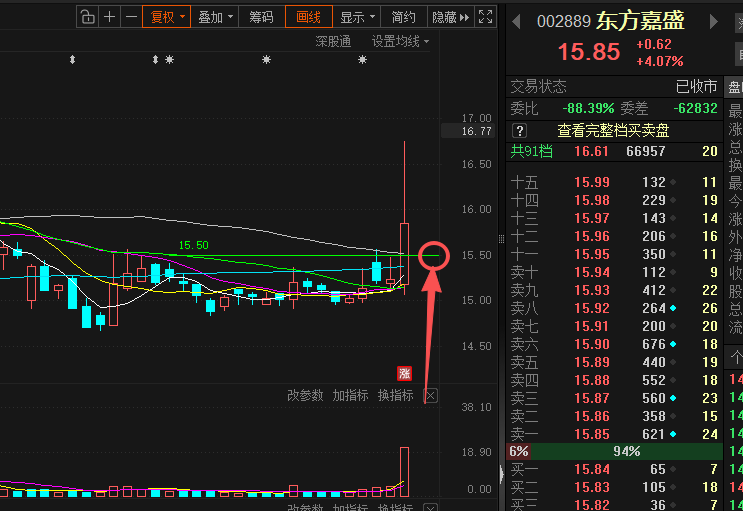Viewport: 743px width, 511px height.
Task: Click the 委比 value -88.39%
Action: (x=588, y=109)
